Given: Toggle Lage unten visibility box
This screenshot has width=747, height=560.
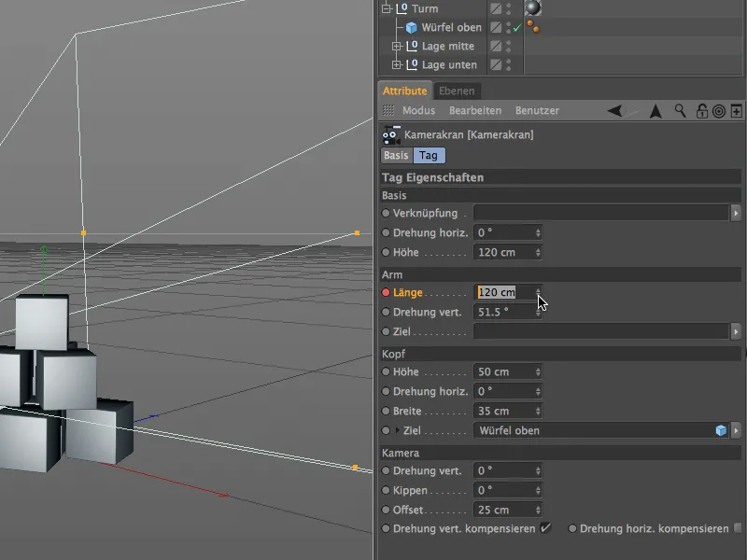Looking at the screenshot, I should [496, 64].
